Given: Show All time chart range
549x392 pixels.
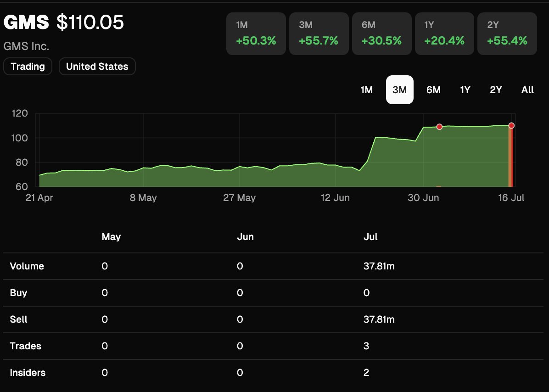Looking at the screenshot, I should point(527,90).
